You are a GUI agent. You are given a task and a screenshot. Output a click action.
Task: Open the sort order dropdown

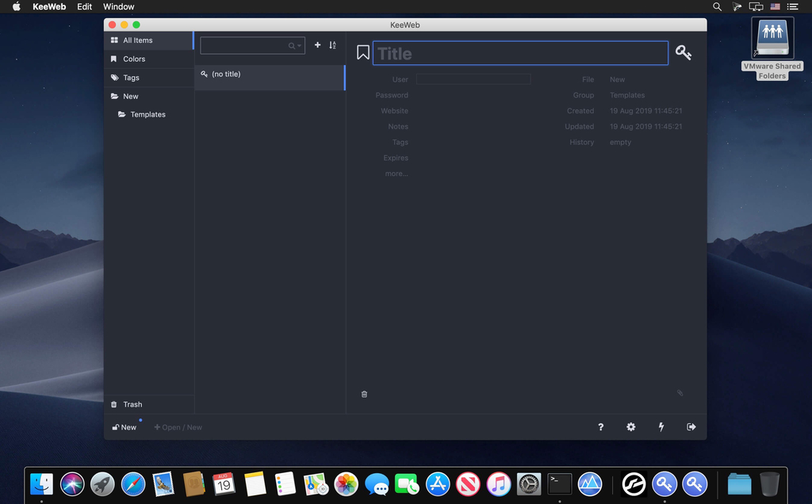pos(332,45)
